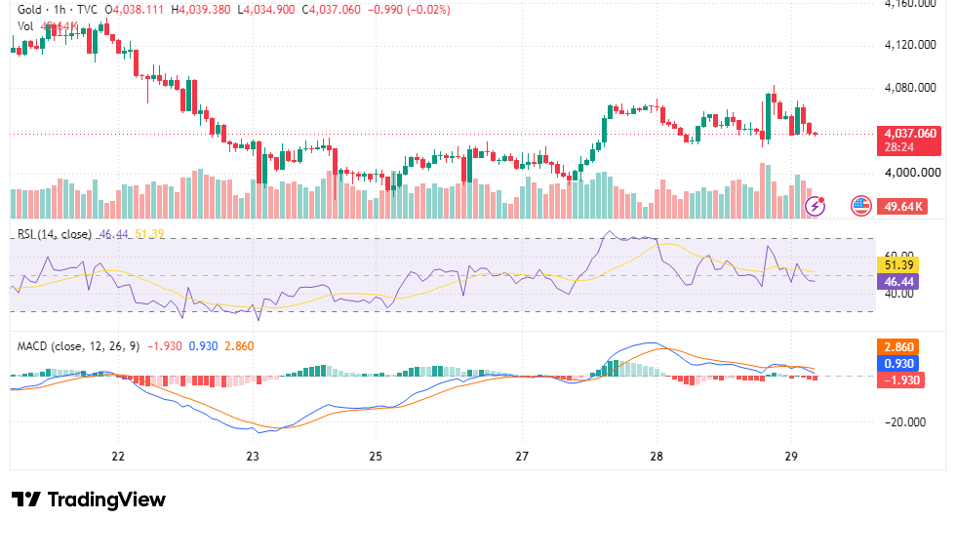The image size is (956, 560).
Task: Click the change value -0.990 (-0.02%)
Action: point(409,10)
